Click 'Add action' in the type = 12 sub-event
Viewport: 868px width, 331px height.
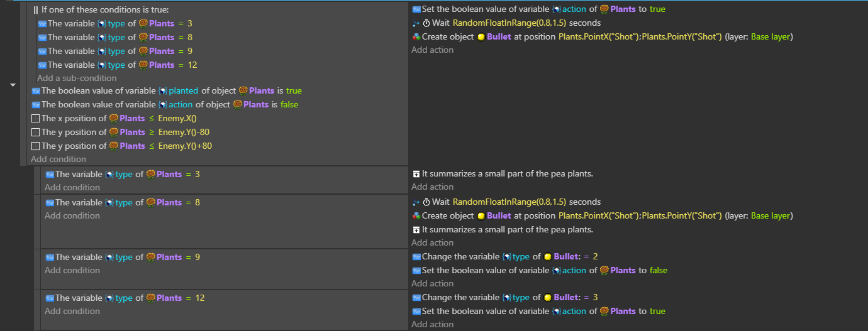[x=432, y=325]
